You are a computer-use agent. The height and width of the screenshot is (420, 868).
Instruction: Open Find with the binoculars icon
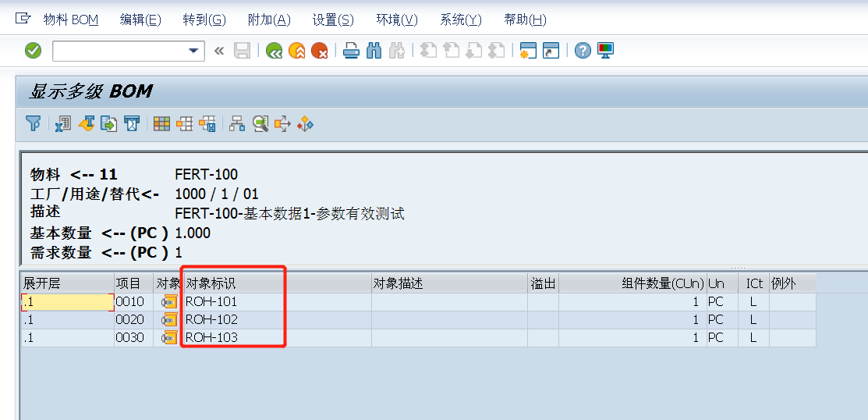pyautogui.click(x=374, y=51)
